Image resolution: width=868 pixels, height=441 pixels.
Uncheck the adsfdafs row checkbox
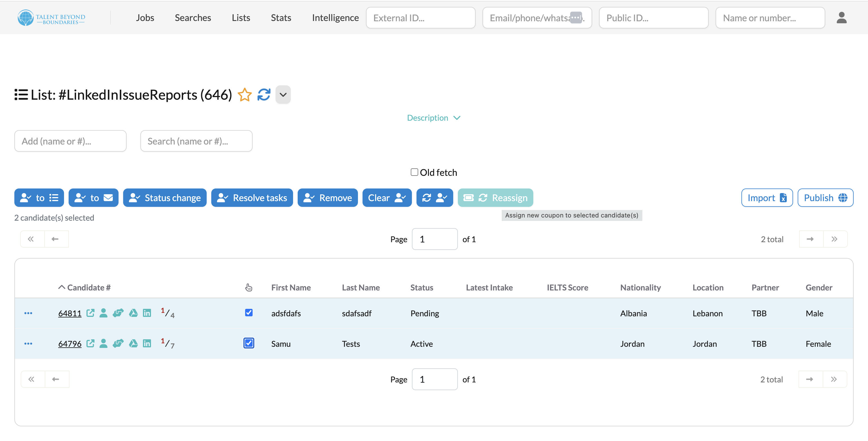(249, 313)
